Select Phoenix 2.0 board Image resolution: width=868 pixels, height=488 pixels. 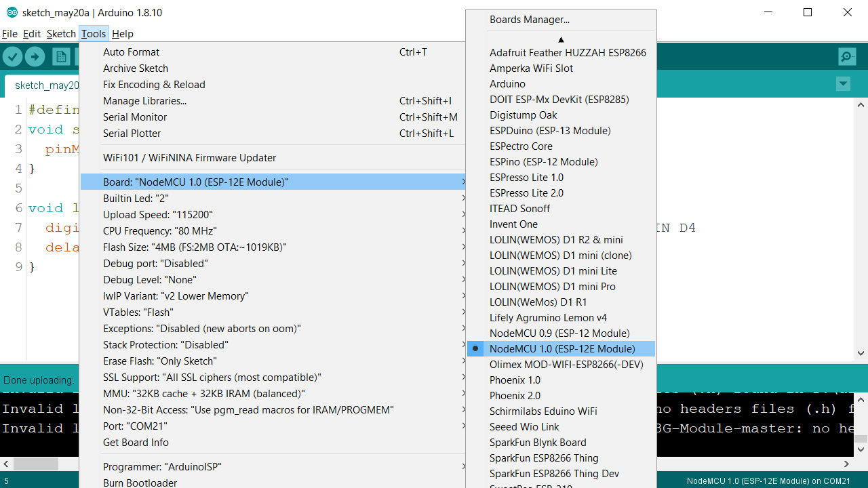pyautogui.click(x=561, y=396)
